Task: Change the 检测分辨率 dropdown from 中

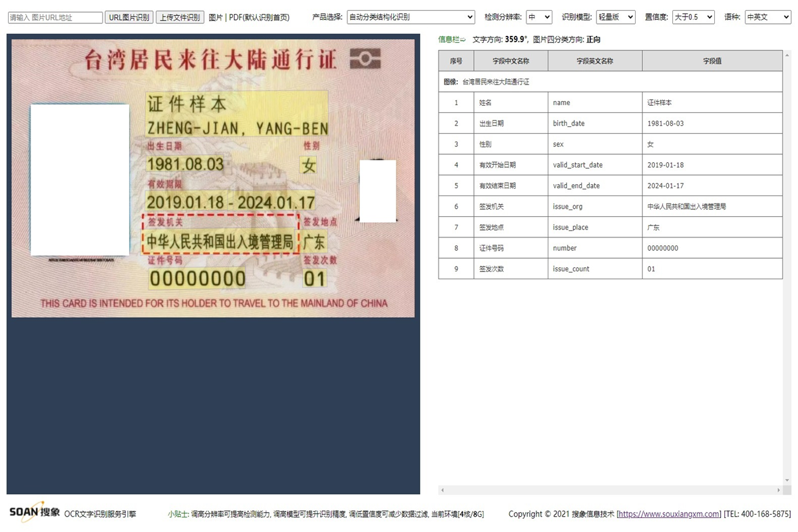Action: click(x=538, y=17)
